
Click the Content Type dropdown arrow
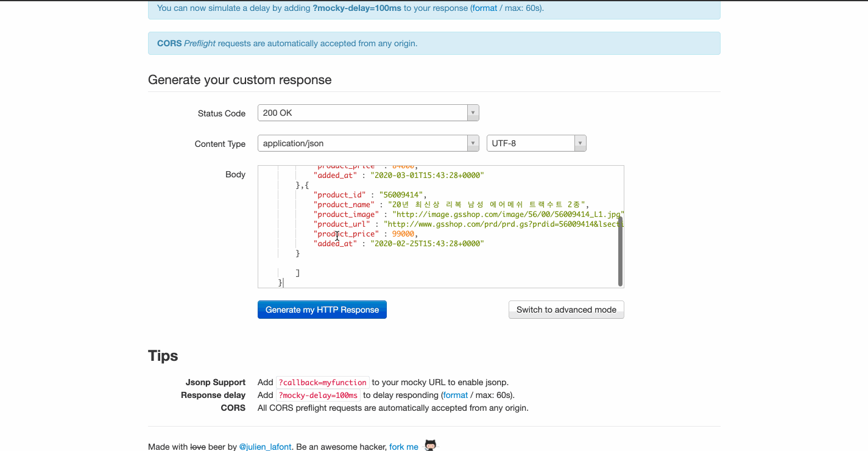(473, 143)
